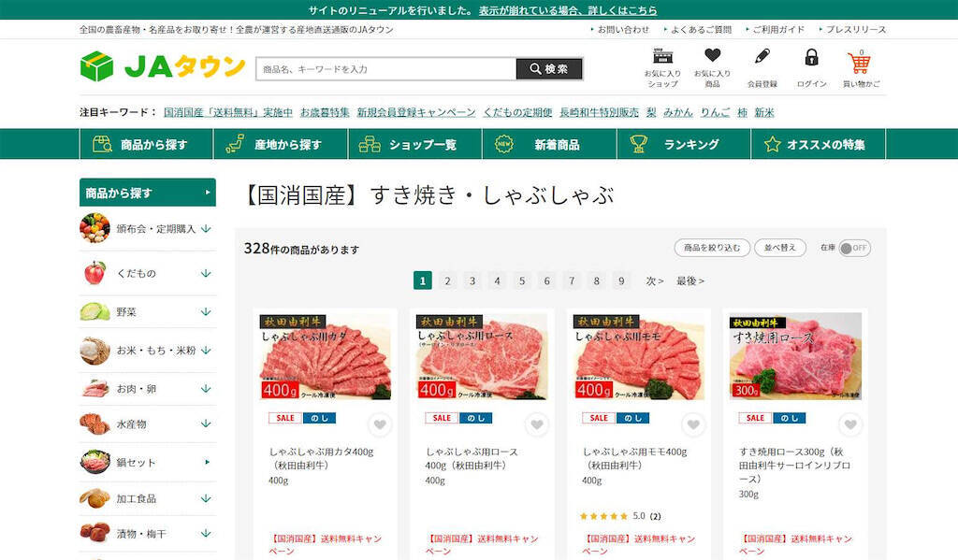Click the 新規会員登録キャンペーン keyword link
958x560 pixels.
[x=416, y=112]
